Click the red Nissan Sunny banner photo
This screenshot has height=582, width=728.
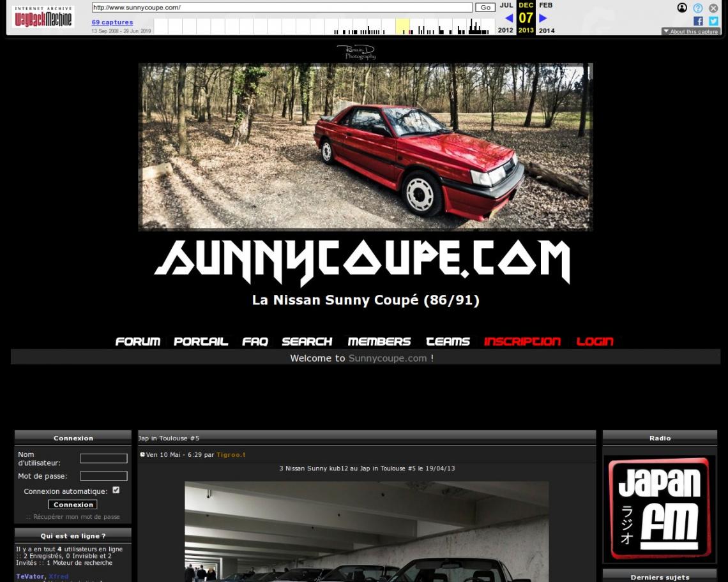tap(365, 147)
